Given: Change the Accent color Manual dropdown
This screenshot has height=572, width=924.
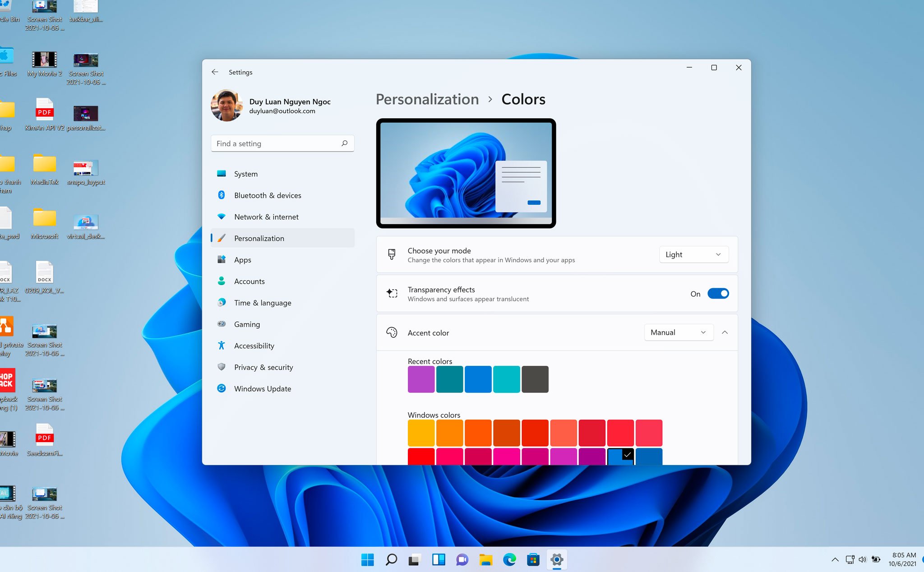Looking at the screenshot, I should (x=679, y=332).
